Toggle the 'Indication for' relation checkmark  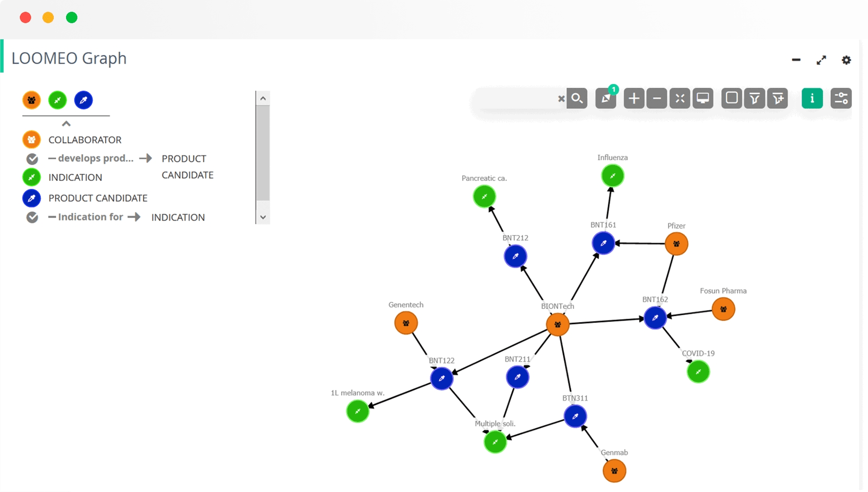(32, 217)
